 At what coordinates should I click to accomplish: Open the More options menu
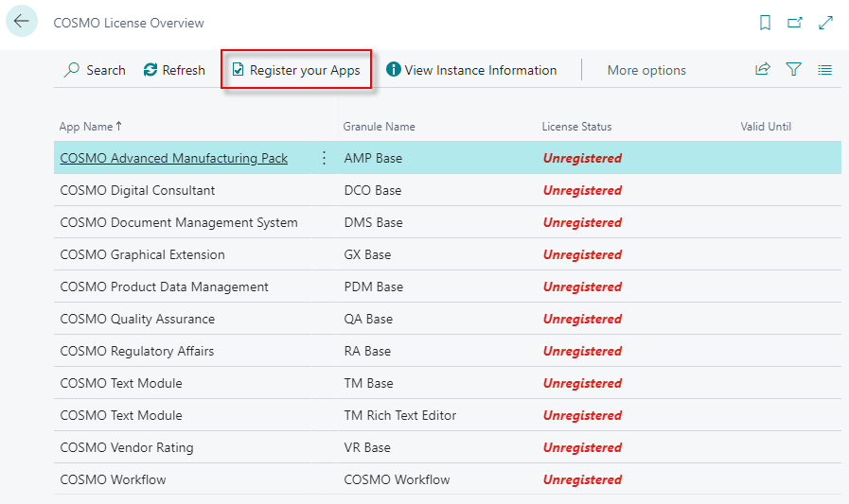click(x=646, y=70)
